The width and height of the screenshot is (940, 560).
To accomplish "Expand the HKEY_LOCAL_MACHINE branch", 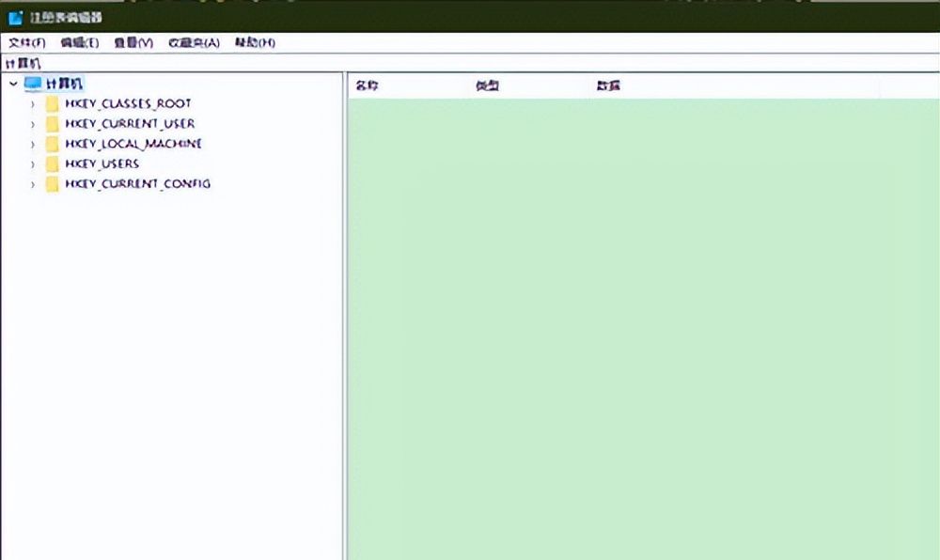I will pyautogui.click(x=34, y=144).
